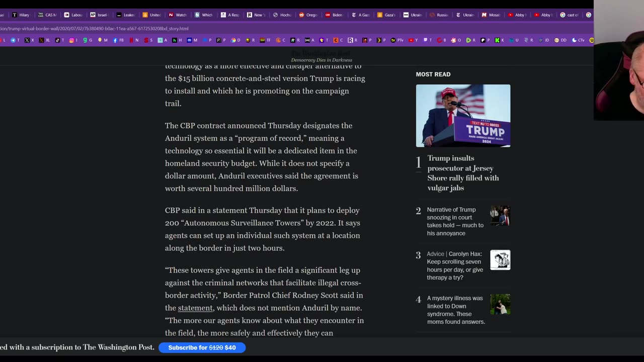Click the address bar URL
This screenshot has height=362, width=644.
click(x=94, y=29)
